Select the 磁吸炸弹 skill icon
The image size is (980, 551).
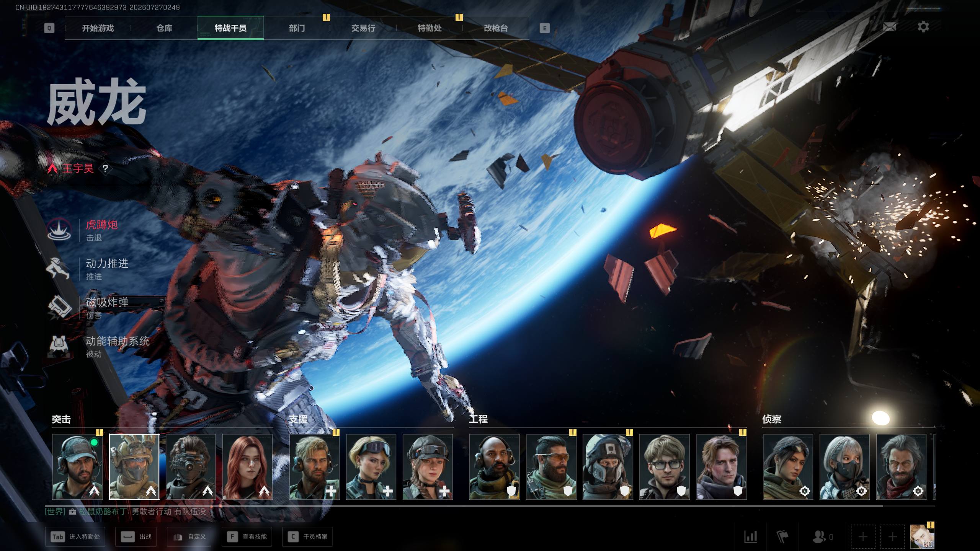point(59,307)
